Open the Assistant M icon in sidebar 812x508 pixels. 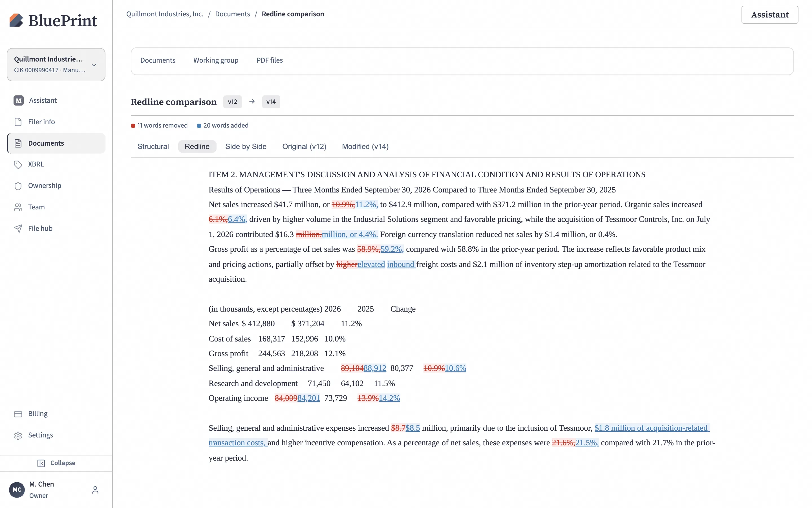(18, 100)
